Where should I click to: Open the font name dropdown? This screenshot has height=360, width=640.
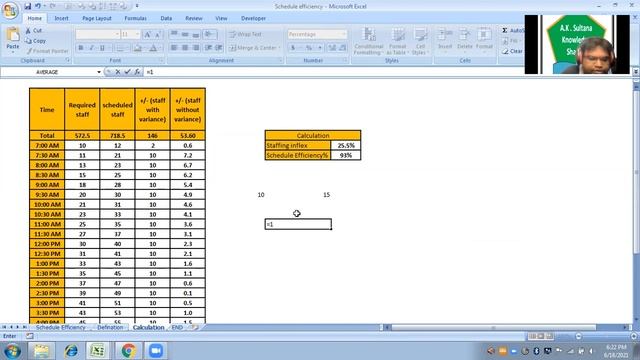[x=117, y=34]
